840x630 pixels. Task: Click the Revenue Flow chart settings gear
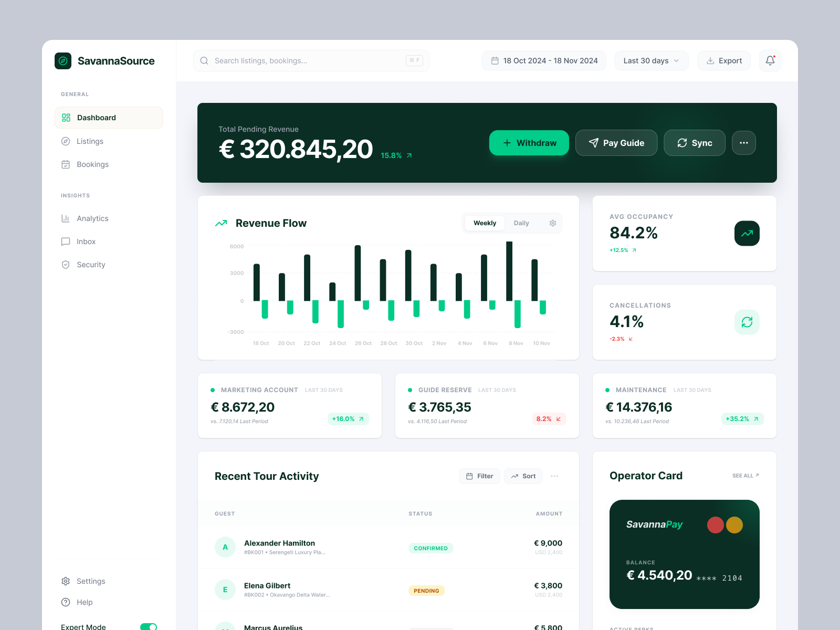(x=553, y=223)
